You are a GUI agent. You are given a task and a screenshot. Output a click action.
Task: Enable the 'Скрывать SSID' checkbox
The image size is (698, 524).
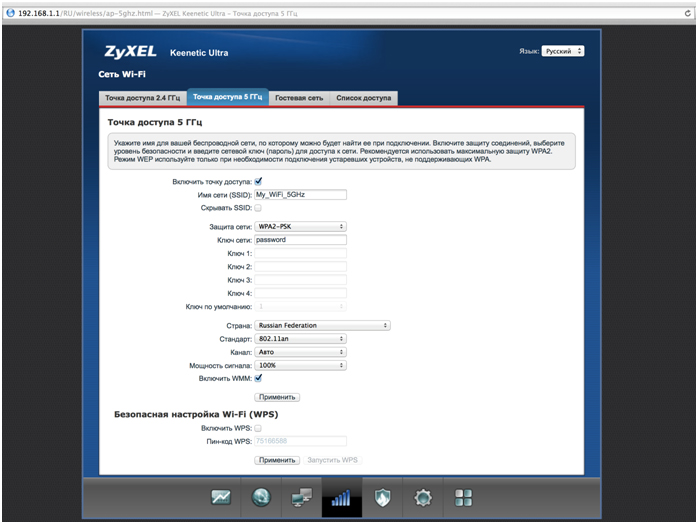pyautogui.click(x=258, y=208)
